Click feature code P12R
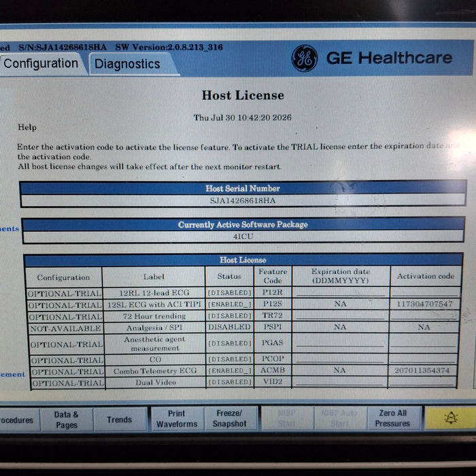476x476 pixels. click(x=272, y=292)
